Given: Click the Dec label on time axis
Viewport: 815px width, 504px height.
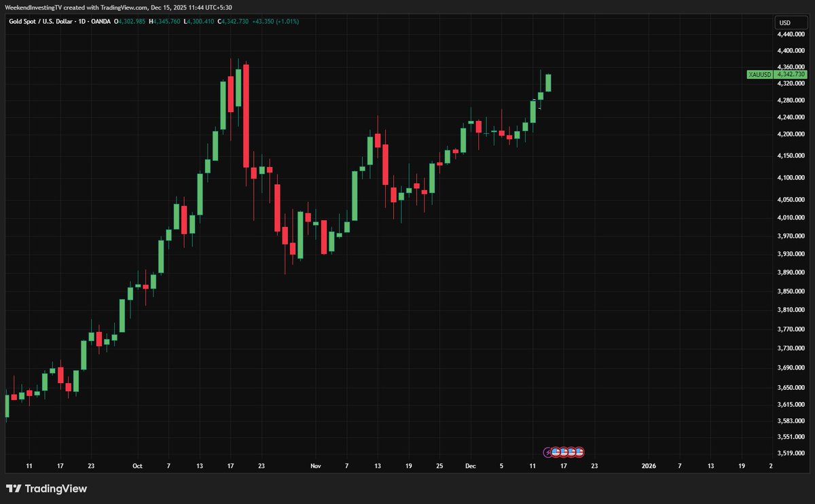Looking at the screenshot, I should click(x=471, y=467).
